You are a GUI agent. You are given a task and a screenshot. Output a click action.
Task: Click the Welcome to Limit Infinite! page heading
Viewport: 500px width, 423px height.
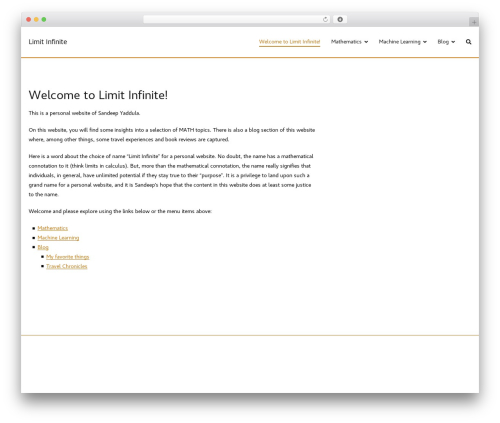point(98,95)
